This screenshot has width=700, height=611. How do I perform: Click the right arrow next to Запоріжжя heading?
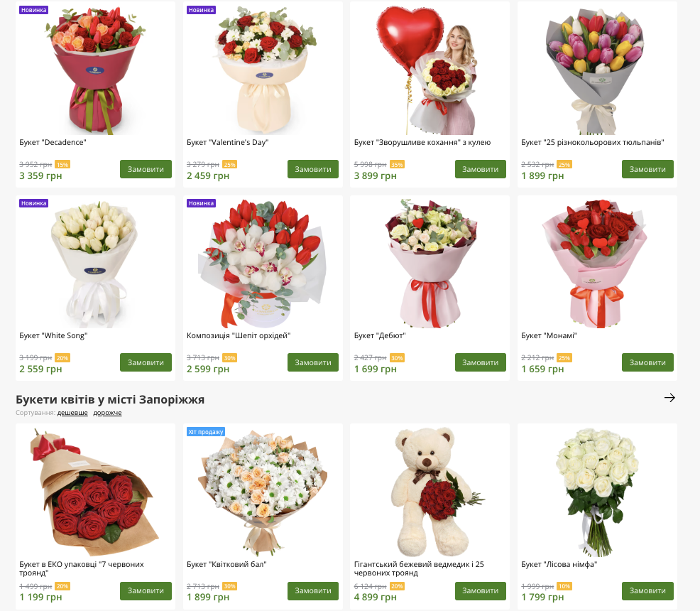[669, 398]
